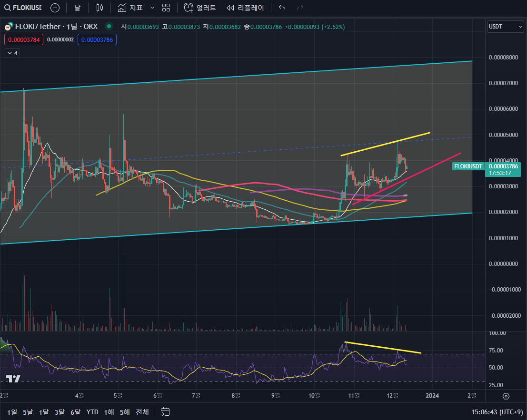This screenshot has height=420, width=527.
Task: Click the go to date calendar icon
Action: [165, 411]
